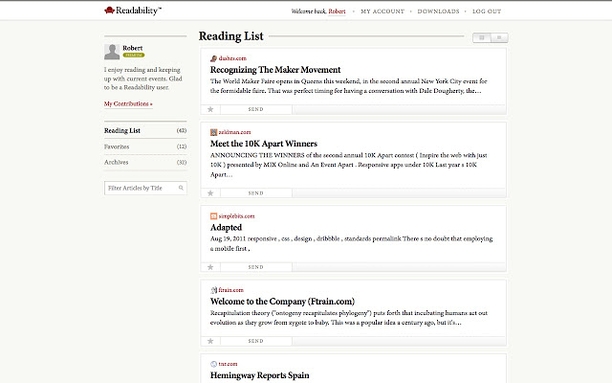Click the Robert username in sidebar
612x383 pixels.
pos(133,48)
